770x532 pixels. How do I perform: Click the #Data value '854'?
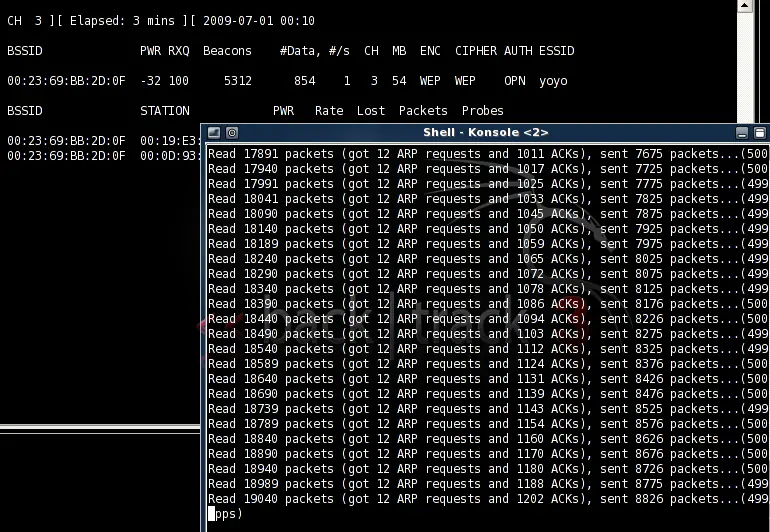tap(305, 81)
